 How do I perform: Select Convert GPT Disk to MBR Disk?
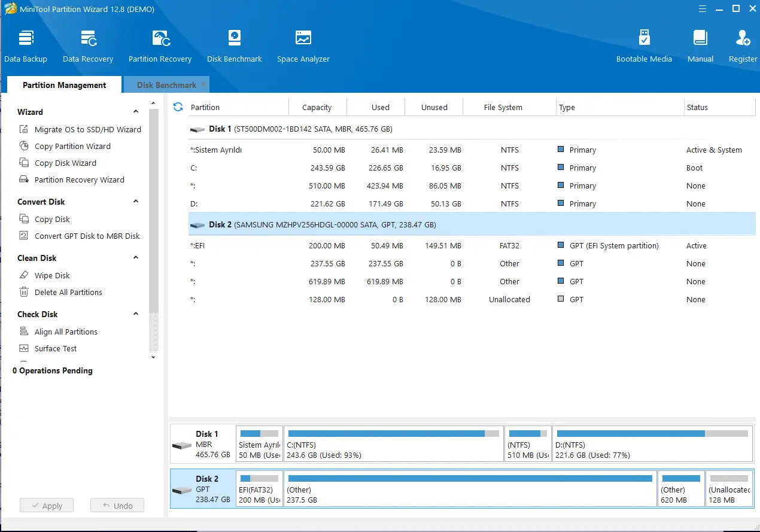pos(80,236)
